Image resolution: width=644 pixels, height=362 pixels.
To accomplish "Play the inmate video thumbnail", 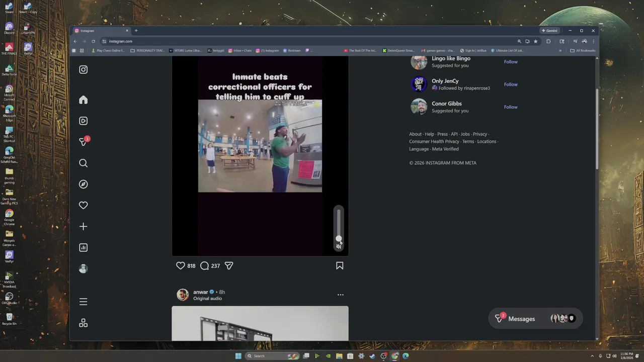I will point(260,146).
